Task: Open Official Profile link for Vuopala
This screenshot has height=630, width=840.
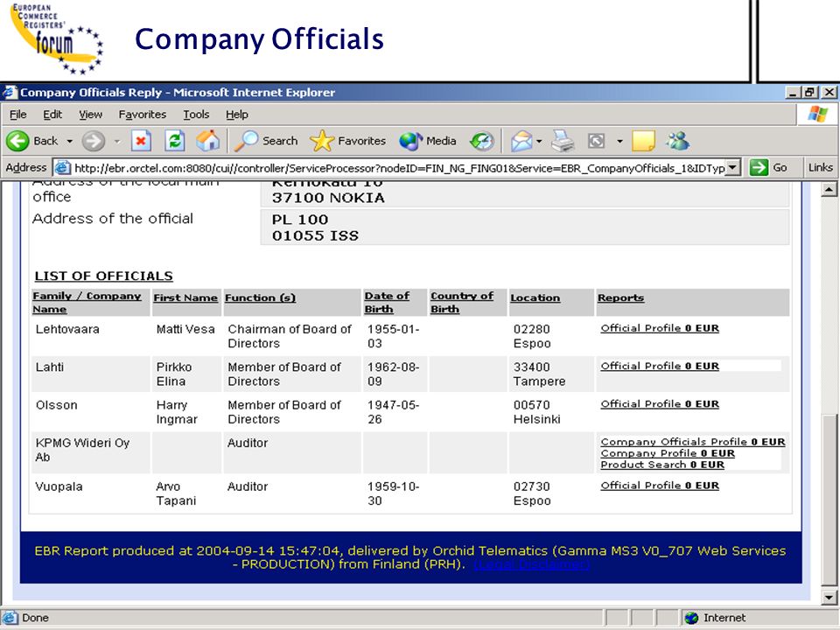Action: (660, 486)
